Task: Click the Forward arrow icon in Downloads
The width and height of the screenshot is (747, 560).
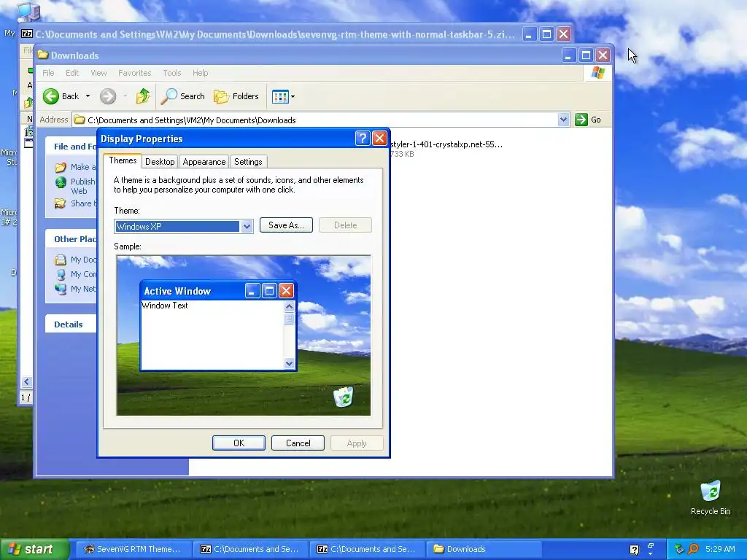Action: pos(108,96)
